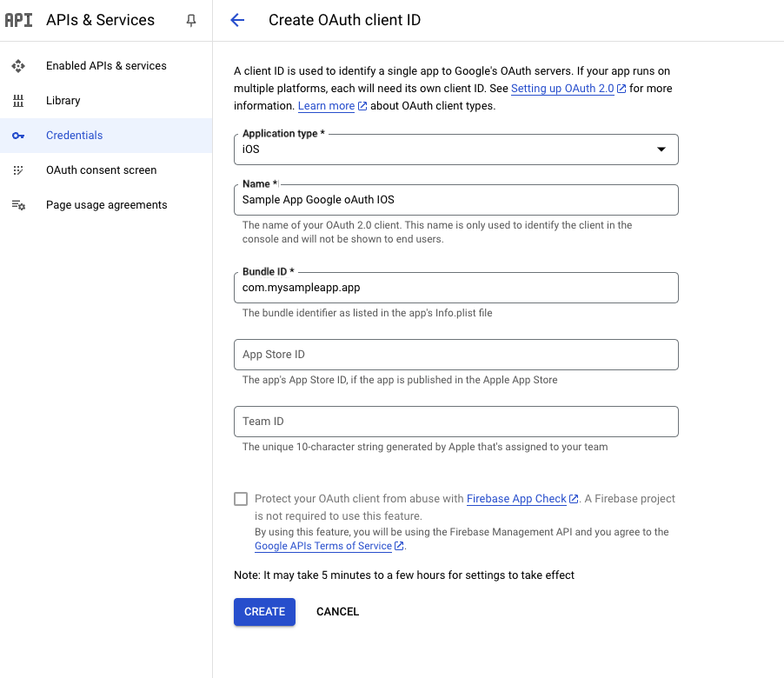Open Google APIs Terms of Service link
The height and width of the screenshot is (678, 784).
[323, 546]
